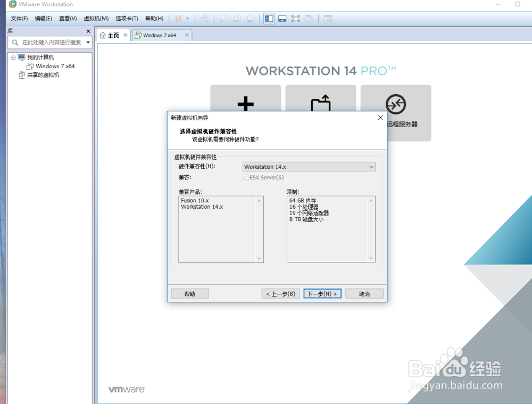Screen dimensions: 532x404
Task: Maximize the VMware Workstation window
Action: point(518,4)
